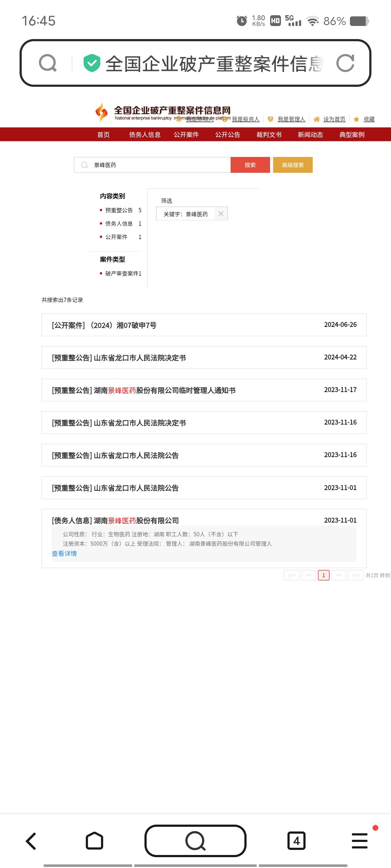Open the browser hamburger menu
The image size is (391, 868).
click(360, 841)
